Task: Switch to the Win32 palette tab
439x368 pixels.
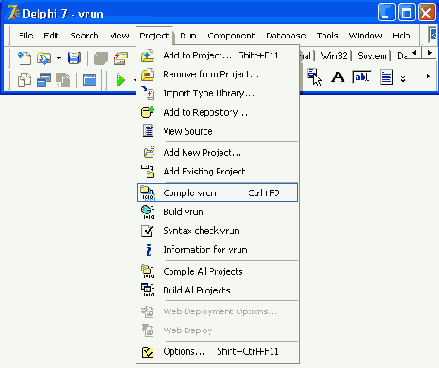Action: (334, 56)
